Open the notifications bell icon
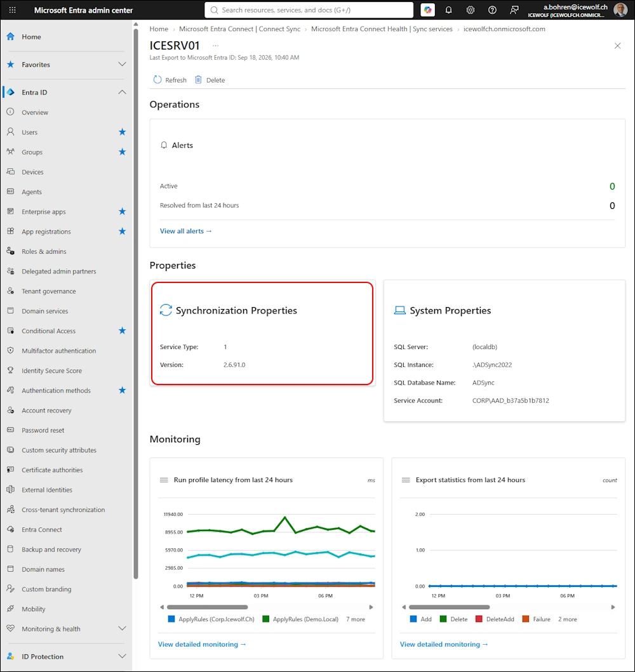Image resolution: width=635 pixels, height=672 pixels. tap(448, 10)
